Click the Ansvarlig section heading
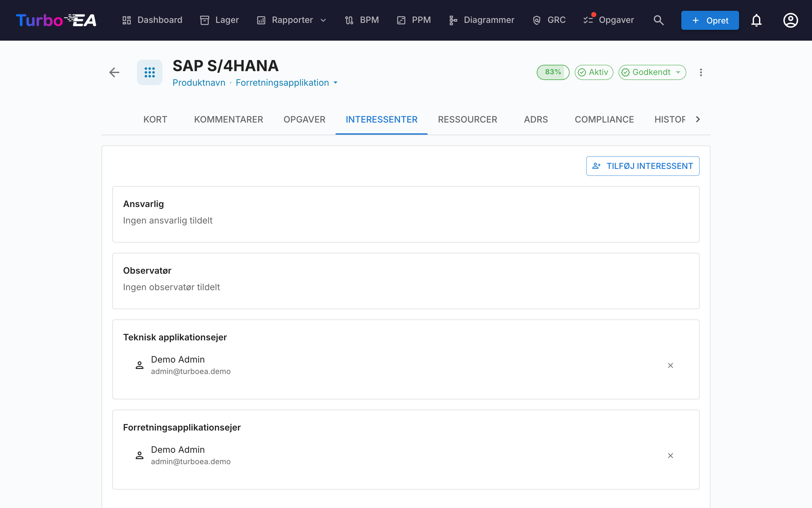This screenshot has height=508, width=812. click(x=143, y=204)
